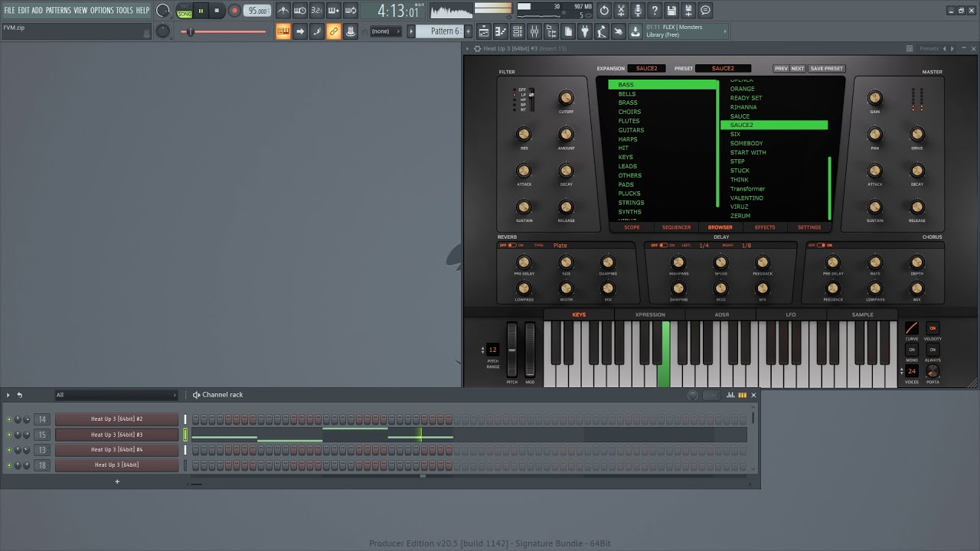The height and width of the screenshot is (551, 980).
Task: Adjust the main pitch slider
Action: (224, 31)
